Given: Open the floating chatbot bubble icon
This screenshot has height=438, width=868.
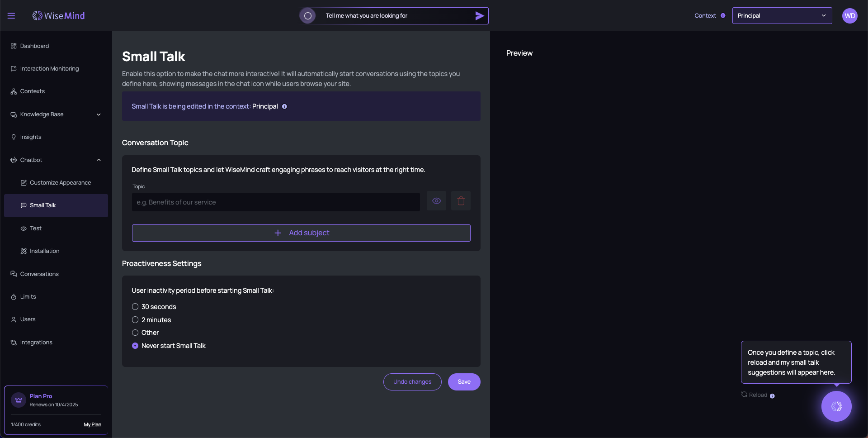Looking at the screenshot, I should 836,406.
